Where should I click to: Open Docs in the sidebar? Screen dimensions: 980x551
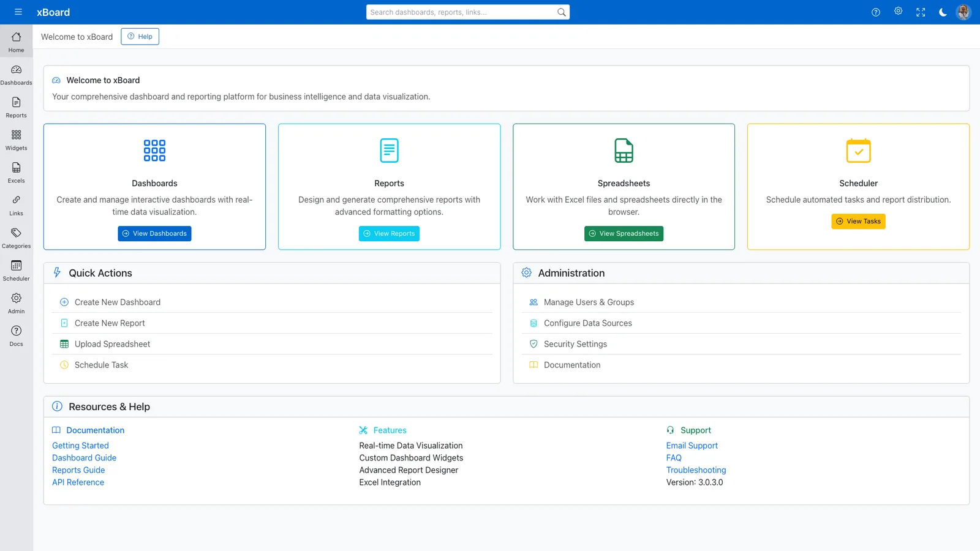tap(17, 335)
